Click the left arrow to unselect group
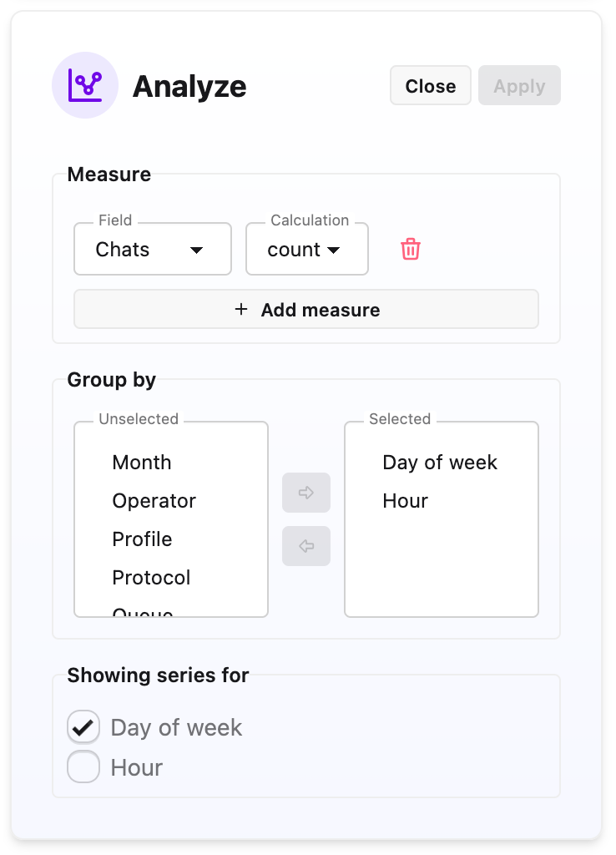The image size is (616, 855). tap(306, 546)
